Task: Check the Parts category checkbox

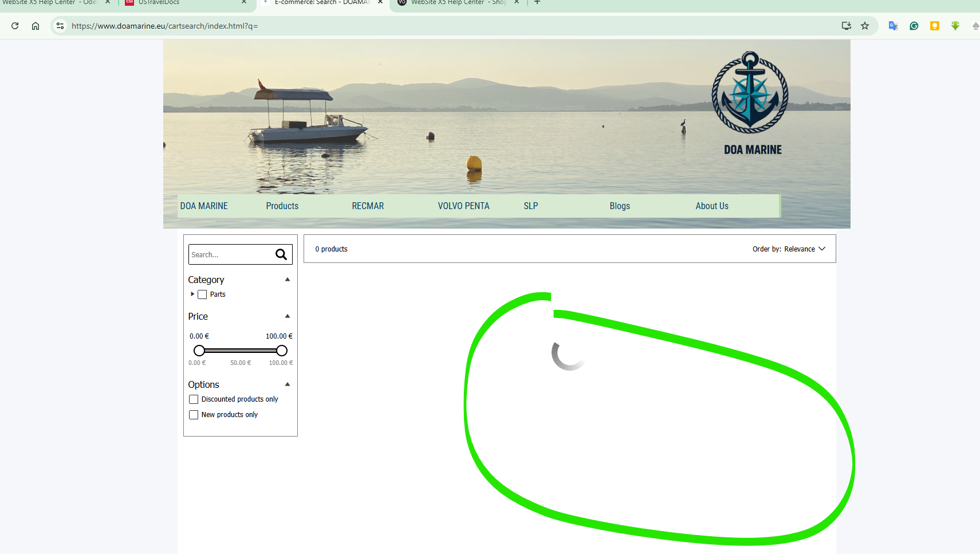Action: pos(202,294)
